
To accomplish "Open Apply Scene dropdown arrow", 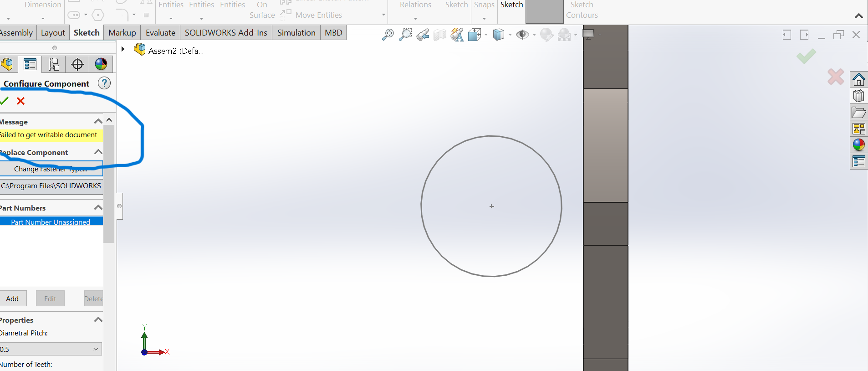I will [576, 35].
